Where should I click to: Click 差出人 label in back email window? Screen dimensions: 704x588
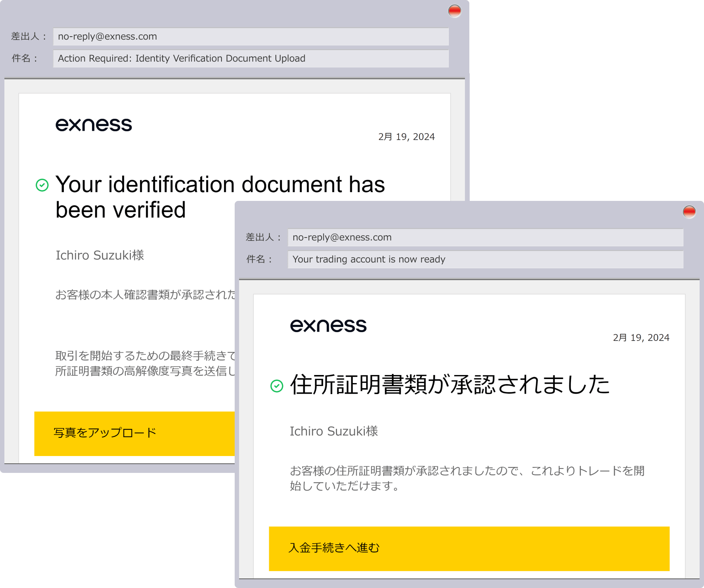pos(29,37)
